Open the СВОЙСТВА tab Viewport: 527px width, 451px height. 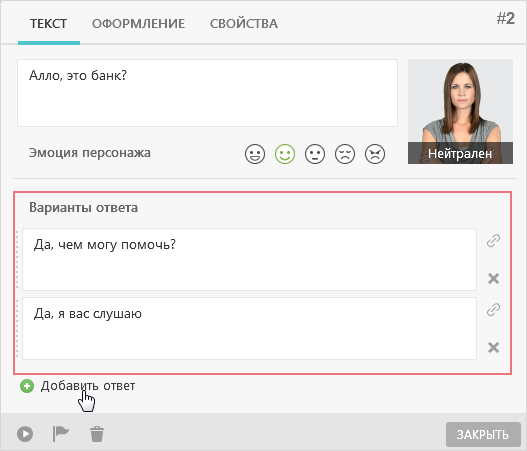(244, 24)
